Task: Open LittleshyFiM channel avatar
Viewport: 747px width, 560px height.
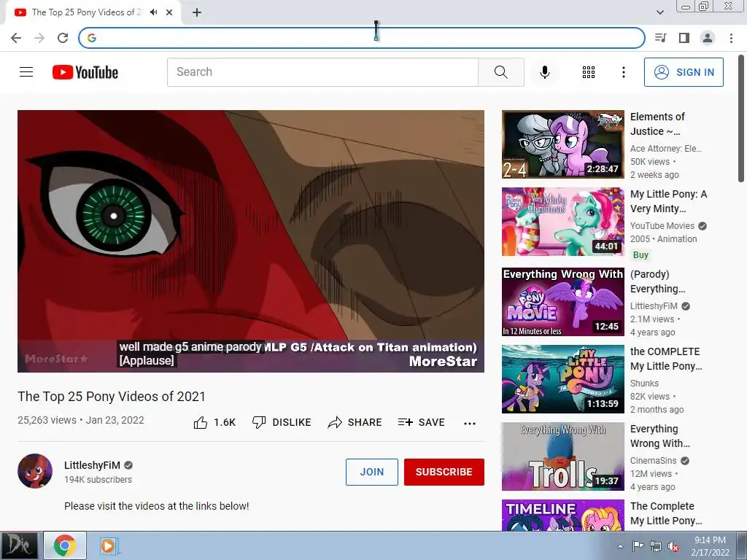Action: click(x=35, y=471)
